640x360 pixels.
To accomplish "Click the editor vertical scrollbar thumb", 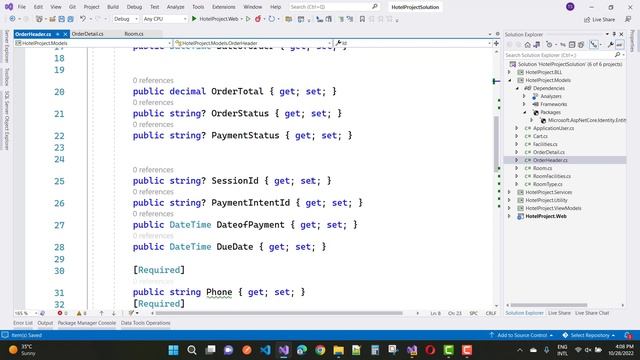I will 496,144.
